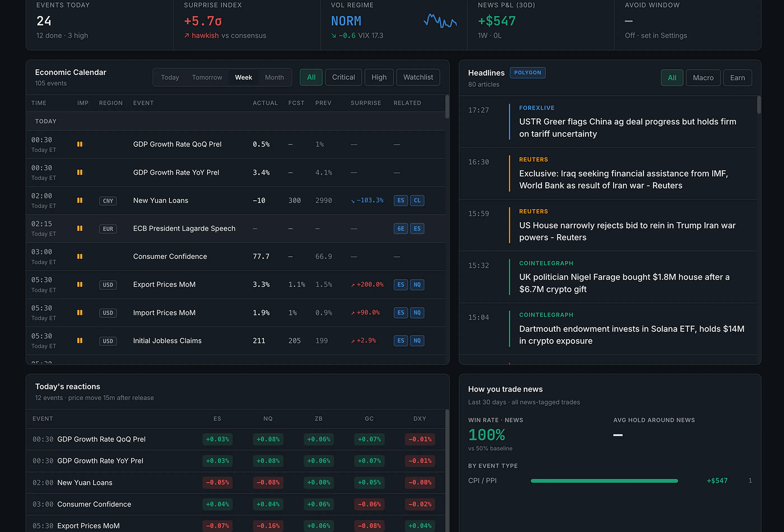Click the ES tag in New Yuan Loans row
This screenshot has height=532, width=784.
(x=400, y=200)
